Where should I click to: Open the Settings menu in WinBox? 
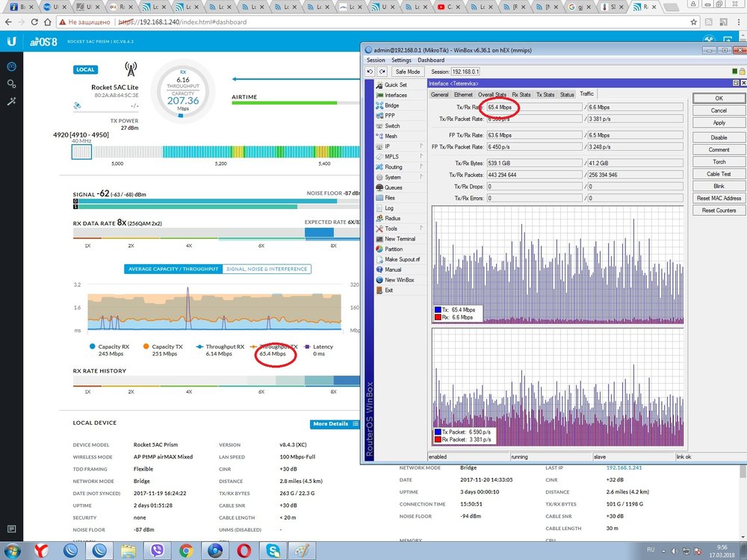tap(401, 60)
